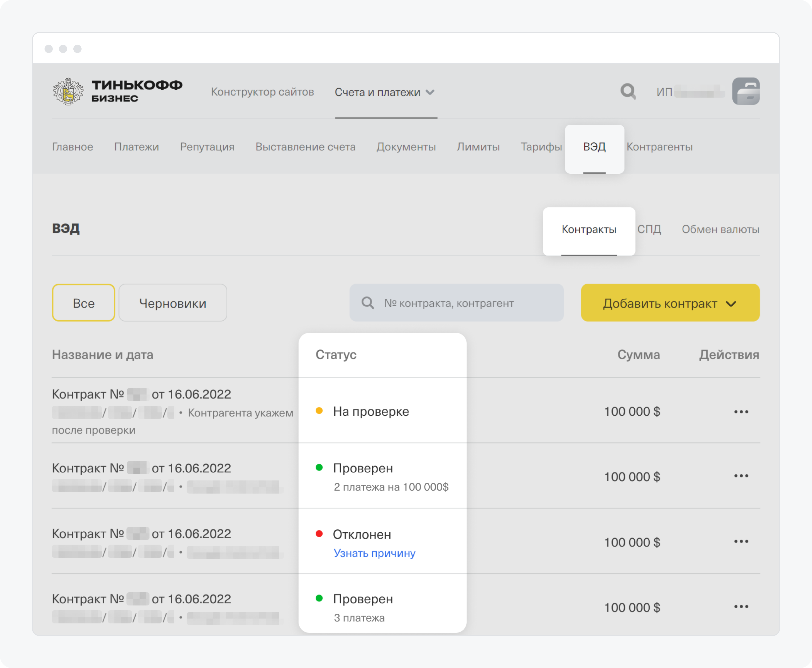The width and height of the screenshot is (812, 668).
Task: Click the 100 000 $ sum in Отклонен row
Action: coord(632,542)
